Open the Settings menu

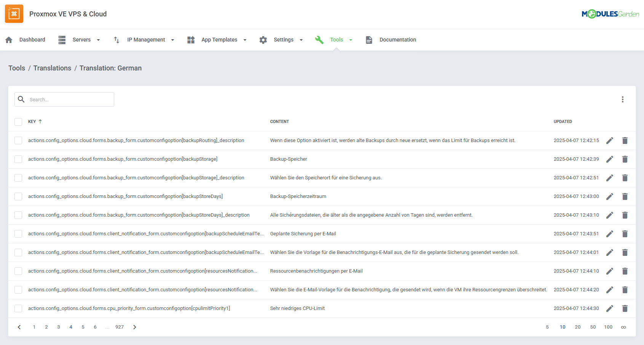click(x=284, y=40)
